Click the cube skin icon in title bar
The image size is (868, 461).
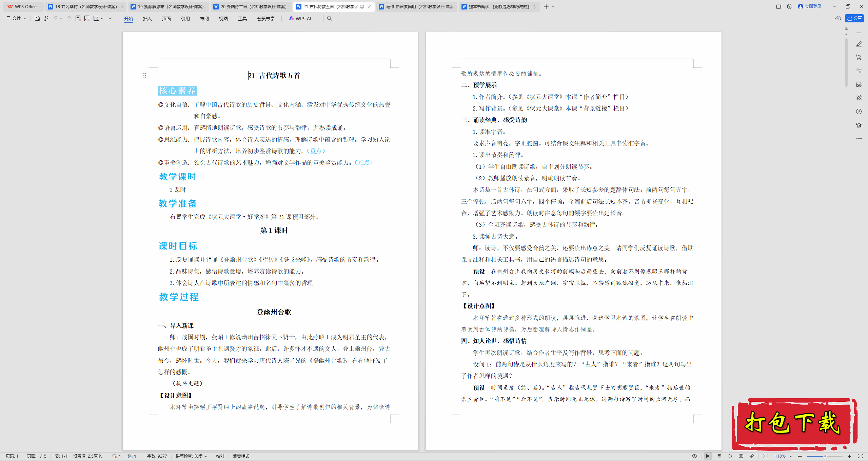coord(790,6)
